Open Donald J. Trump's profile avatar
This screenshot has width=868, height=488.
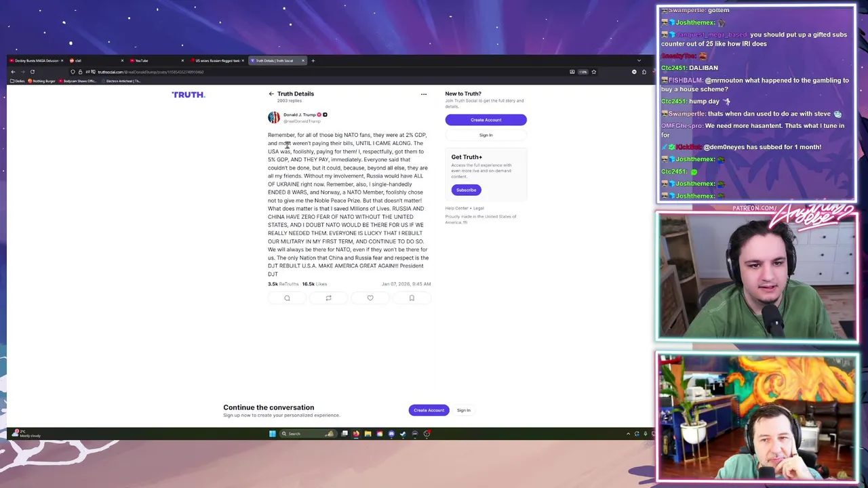click(x=274, y=118)
